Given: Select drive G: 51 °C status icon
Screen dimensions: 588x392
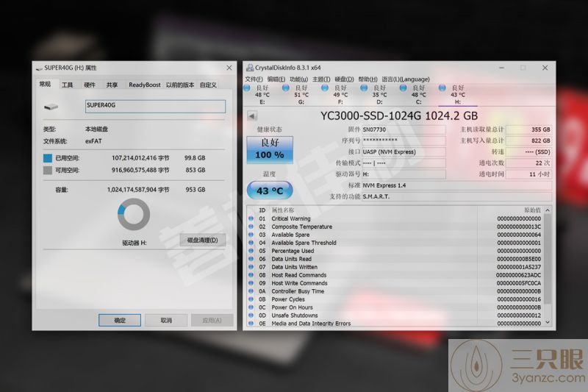Looking at the screenshot, I should click(286, 88).
